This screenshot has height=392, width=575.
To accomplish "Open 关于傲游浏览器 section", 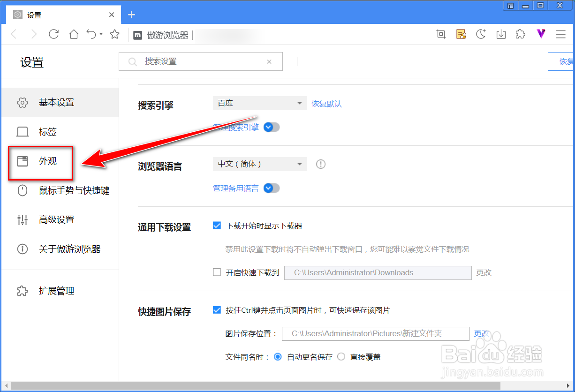I will click(x=60, y=249).
